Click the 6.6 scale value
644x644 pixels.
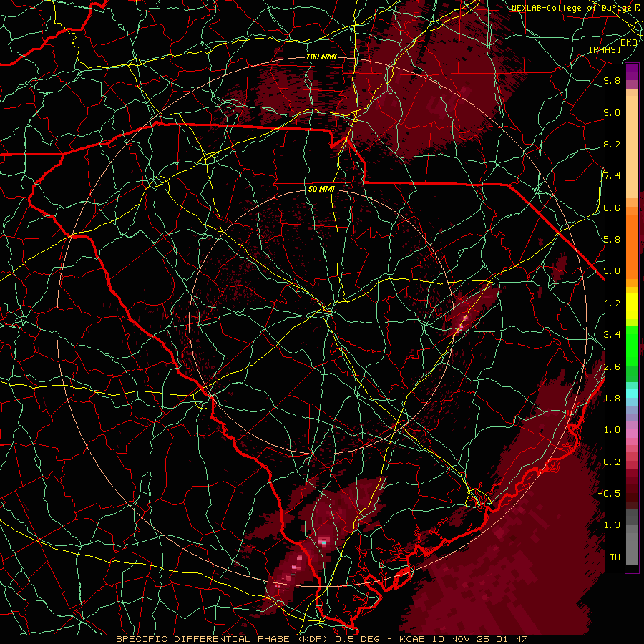612,208
